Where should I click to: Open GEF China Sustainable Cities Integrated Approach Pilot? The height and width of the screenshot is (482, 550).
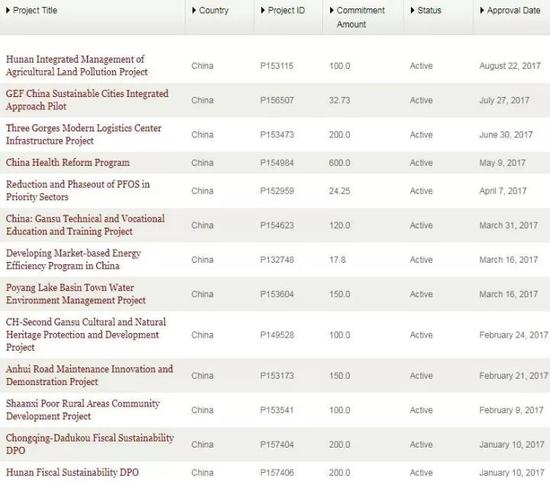click(87, 100)
